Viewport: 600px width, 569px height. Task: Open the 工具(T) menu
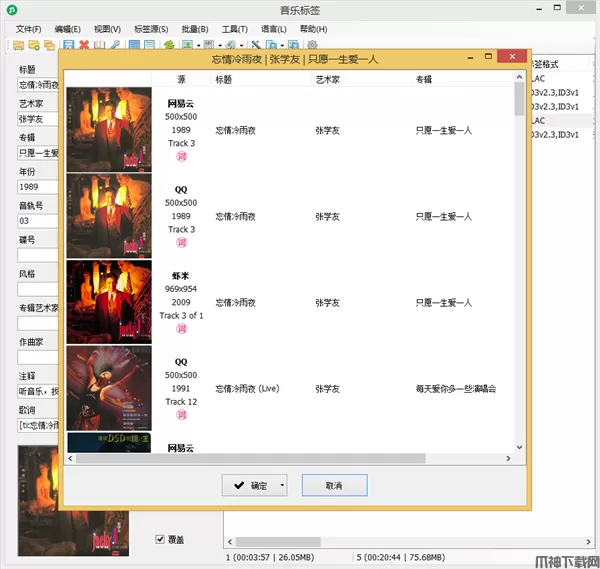[235, 29]
